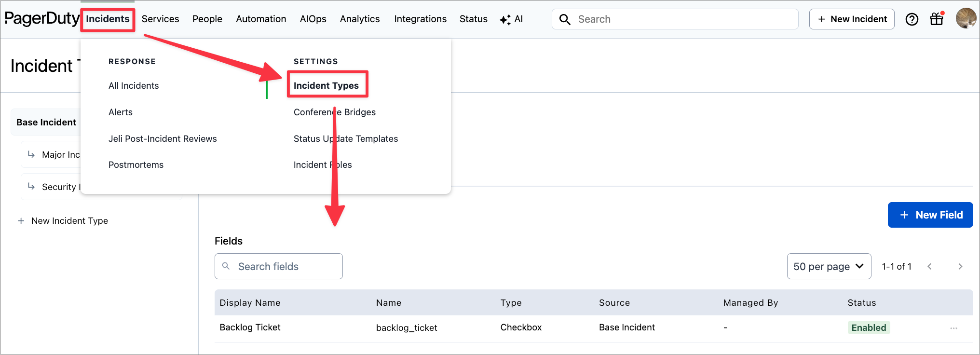Go to the next page arrow
This screenshot has width=980, height=355.
point(960,266)
